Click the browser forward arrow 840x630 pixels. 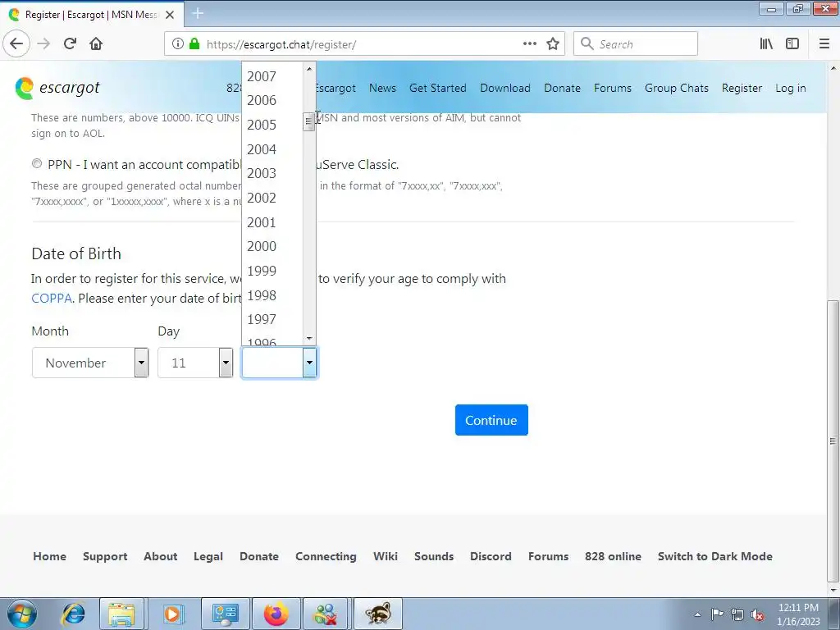(44, 43)
